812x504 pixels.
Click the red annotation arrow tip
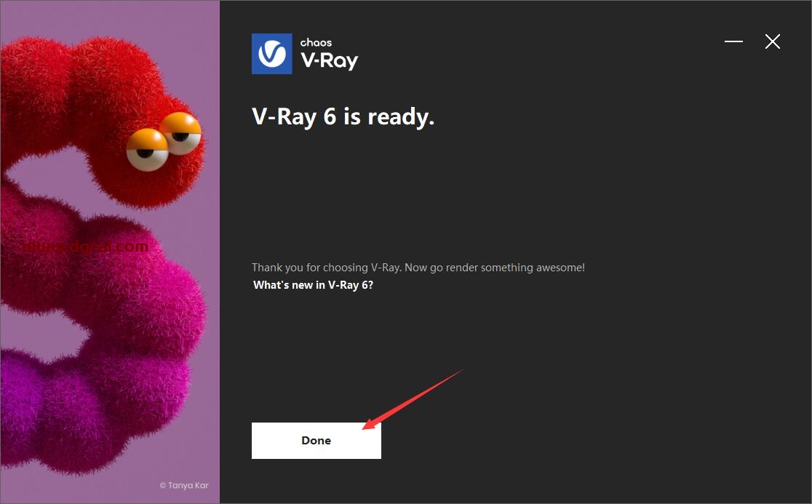pyautogui.click(x=365, y=427)
